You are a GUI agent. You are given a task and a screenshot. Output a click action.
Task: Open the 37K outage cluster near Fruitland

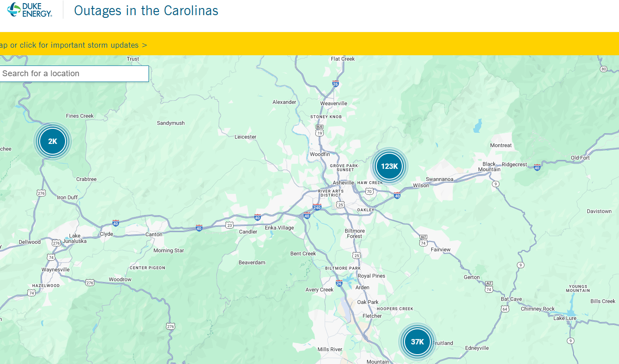417,342
